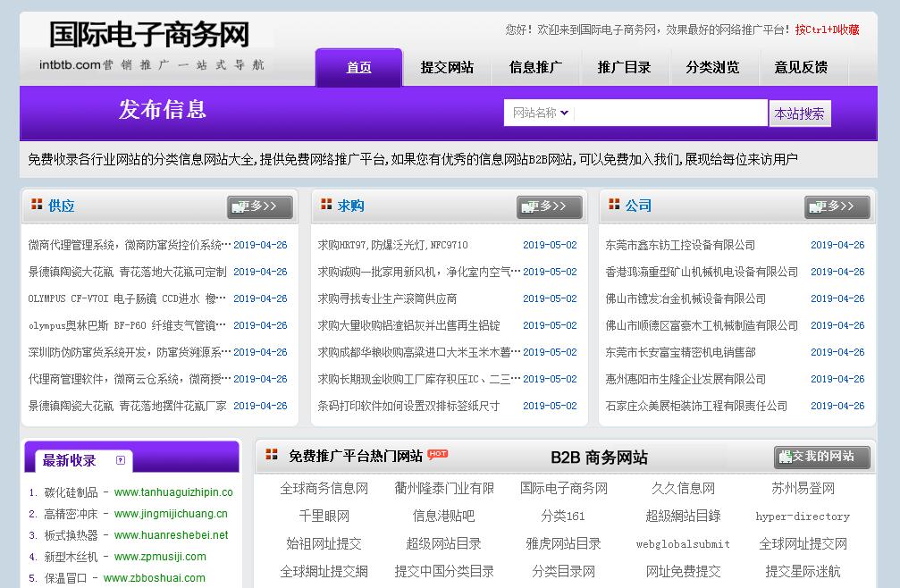Click the 发布信息 banner link

pos(163,109)
